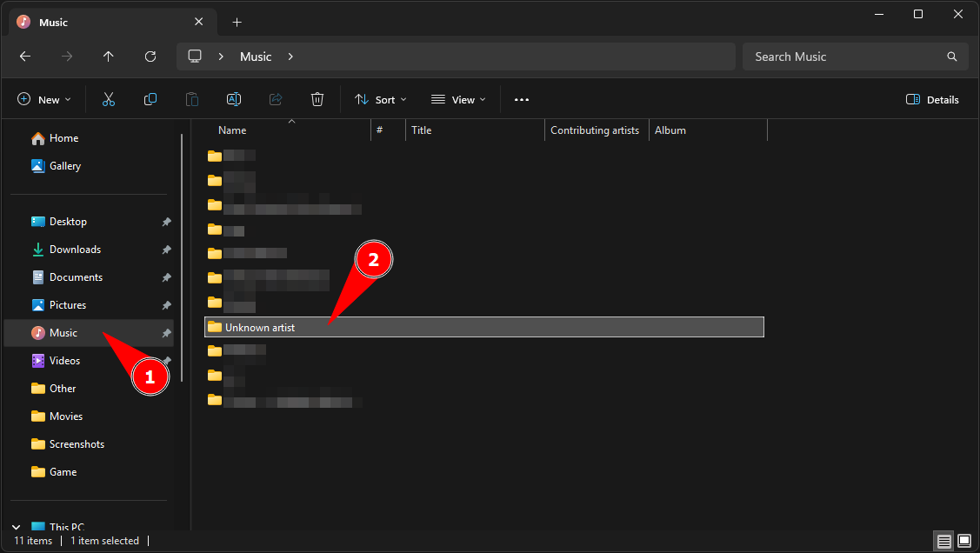Go up one folder level arrow
The image size is (980, 553).
[109, 57]
